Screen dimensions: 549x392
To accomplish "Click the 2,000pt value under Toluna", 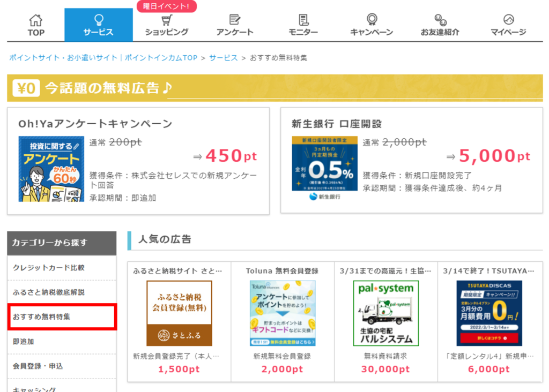I will [x=282, y=370].
